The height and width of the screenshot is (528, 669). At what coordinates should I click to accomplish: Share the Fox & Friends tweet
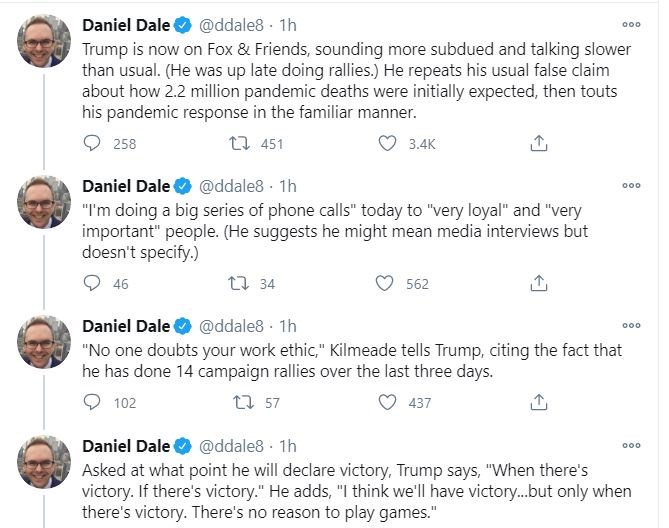[x=539, y=144]
